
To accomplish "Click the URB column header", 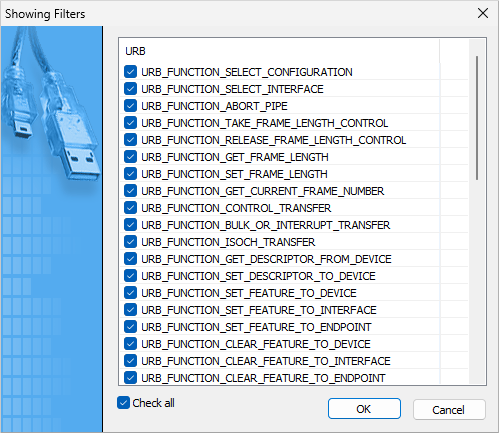I will [279, 51].
